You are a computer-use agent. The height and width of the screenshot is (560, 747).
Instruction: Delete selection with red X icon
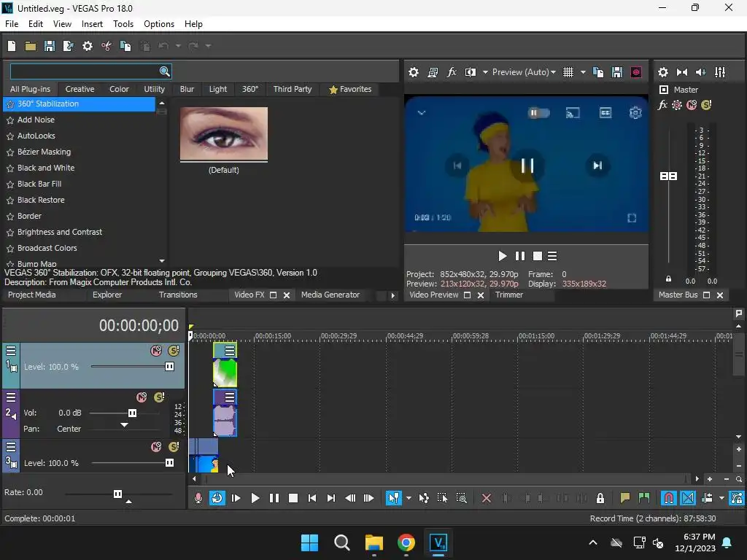click(x=487, y=498)
